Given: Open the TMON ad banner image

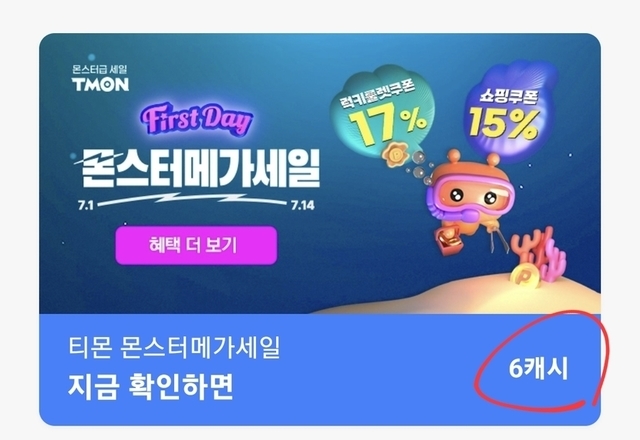Looking at the screenshot, I should click(x=320, y=173).
